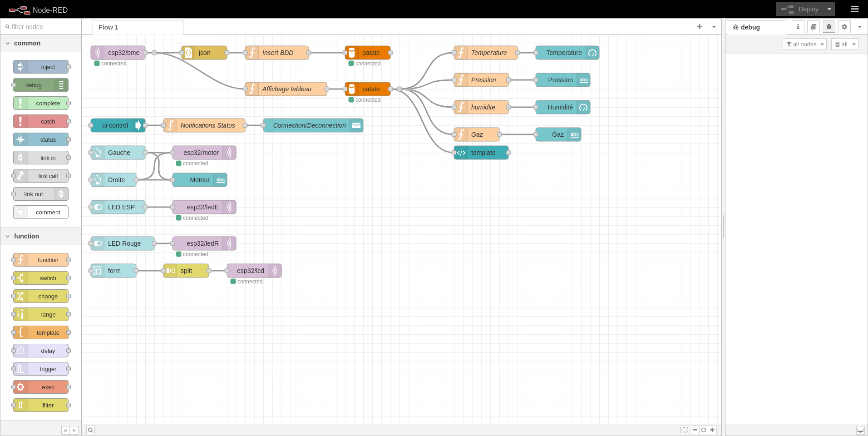
Task: Toggle the debug palette node's right button
Action: pos(61,85)
